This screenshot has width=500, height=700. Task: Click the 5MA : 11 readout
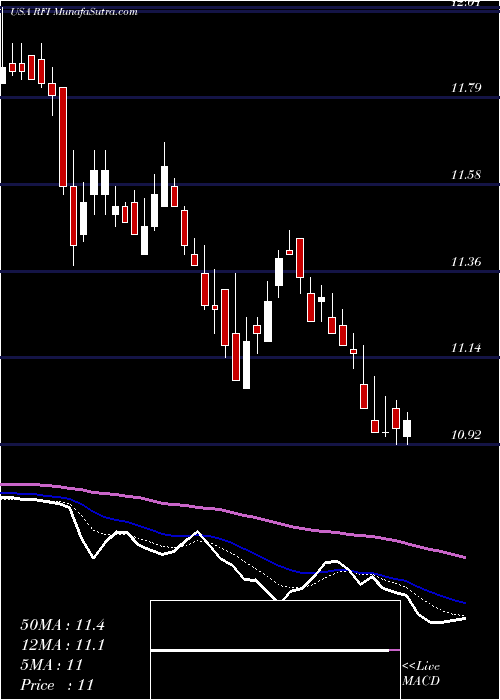[52, 665]
